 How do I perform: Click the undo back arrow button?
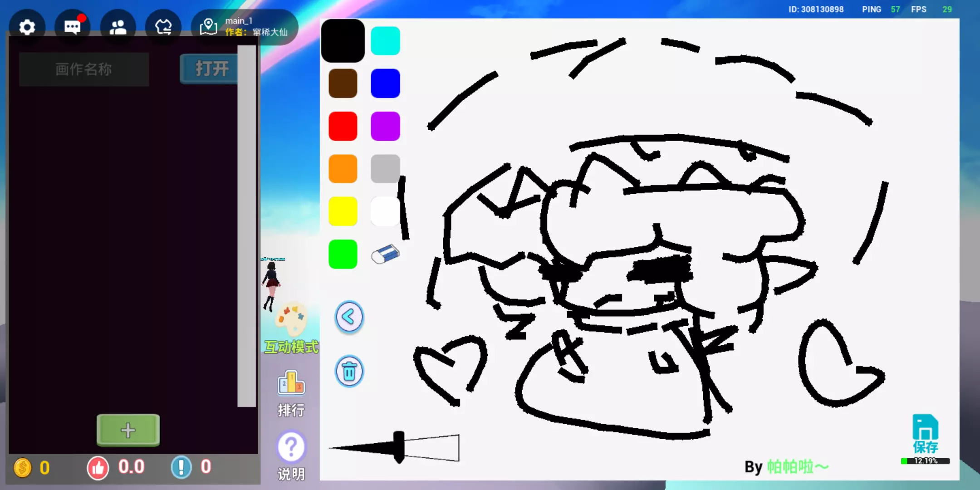click(349, 317)
